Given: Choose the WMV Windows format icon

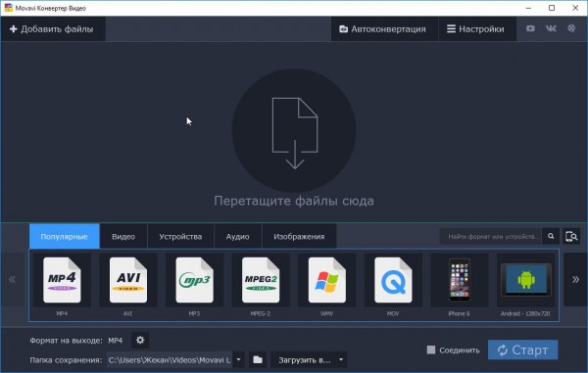Looking at the screenshot, I should (327, 280).
